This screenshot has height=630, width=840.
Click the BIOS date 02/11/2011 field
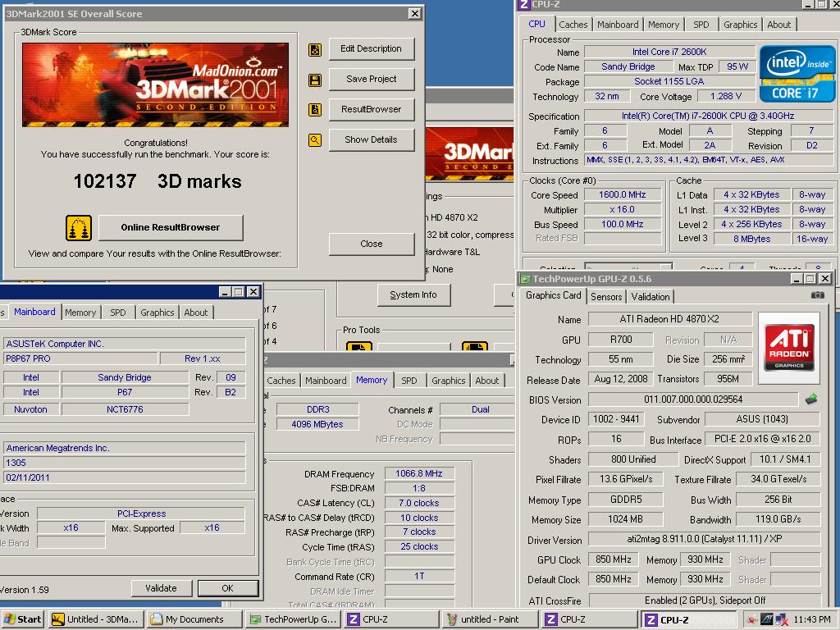pos(125,477)
